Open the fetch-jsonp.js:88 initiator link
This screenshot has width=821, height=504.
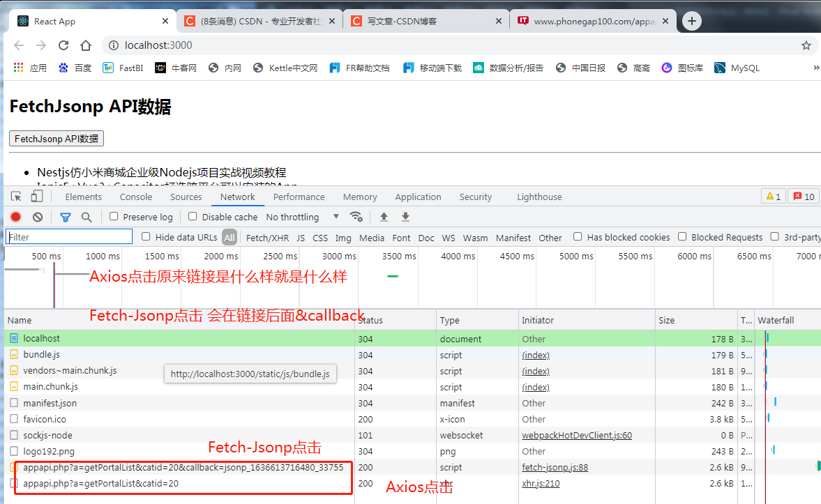[x=555, y=467]
